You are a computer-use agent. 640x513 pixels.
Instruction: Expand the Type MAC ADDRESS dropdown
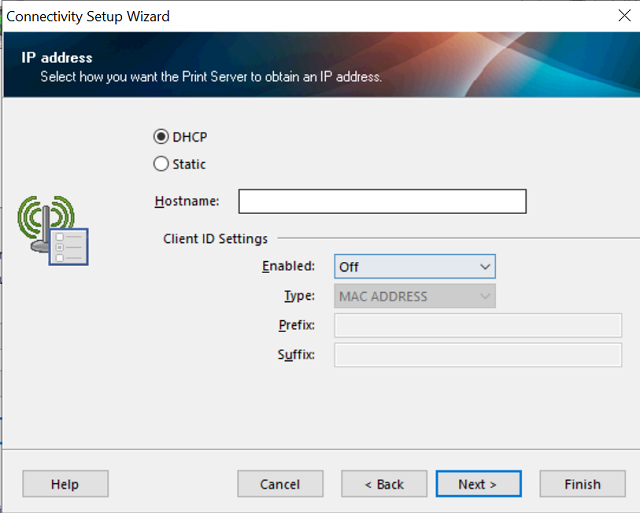tap(414, 296)
